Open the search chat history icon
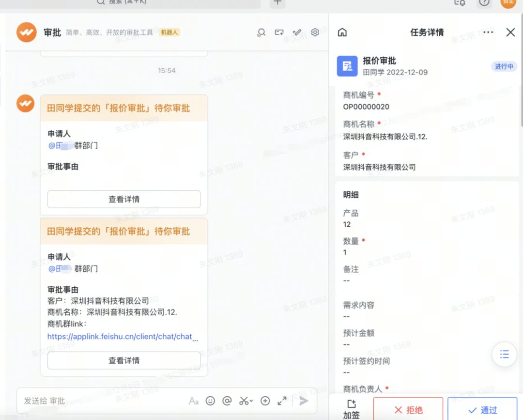This screenshot has width=523, height=420. tap(261, 32)
